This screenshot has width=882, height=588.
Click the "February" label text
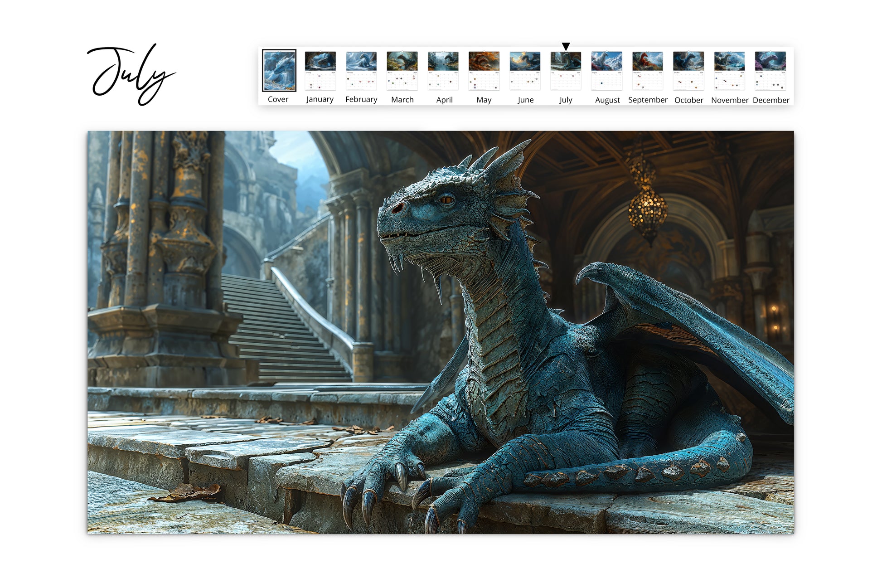(x=361, y=99)
